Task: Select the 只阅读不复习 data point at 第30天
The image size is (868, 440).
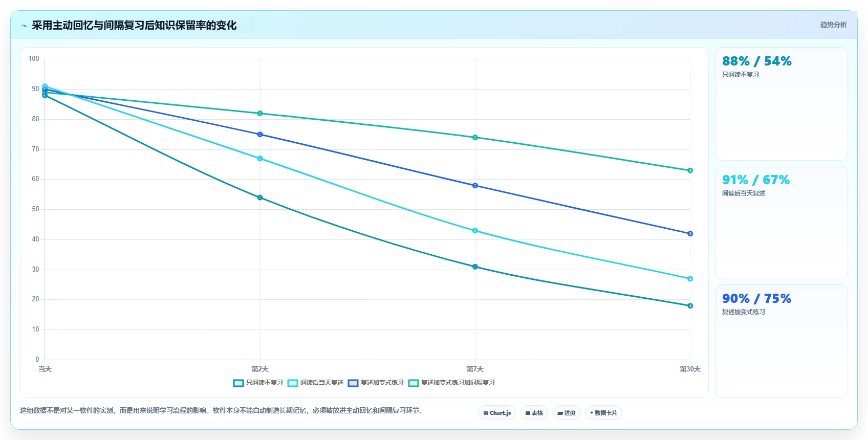Action: (x=690, y=306)
